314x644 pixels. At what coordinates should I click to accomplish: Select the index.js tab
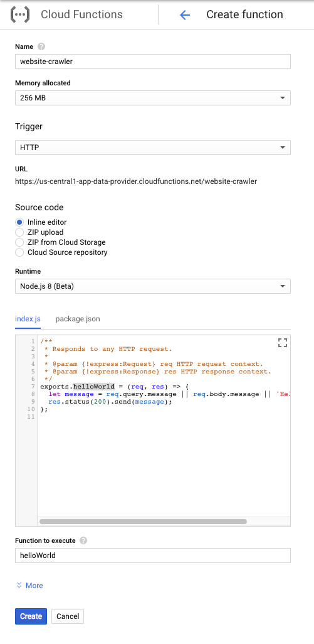point(28,319)
